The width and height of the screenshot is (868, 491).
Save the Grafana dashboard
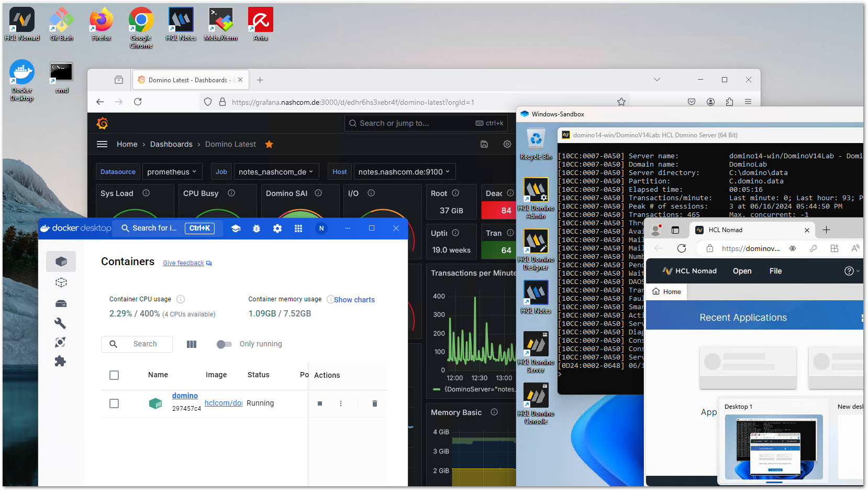[x=484, y=144]
